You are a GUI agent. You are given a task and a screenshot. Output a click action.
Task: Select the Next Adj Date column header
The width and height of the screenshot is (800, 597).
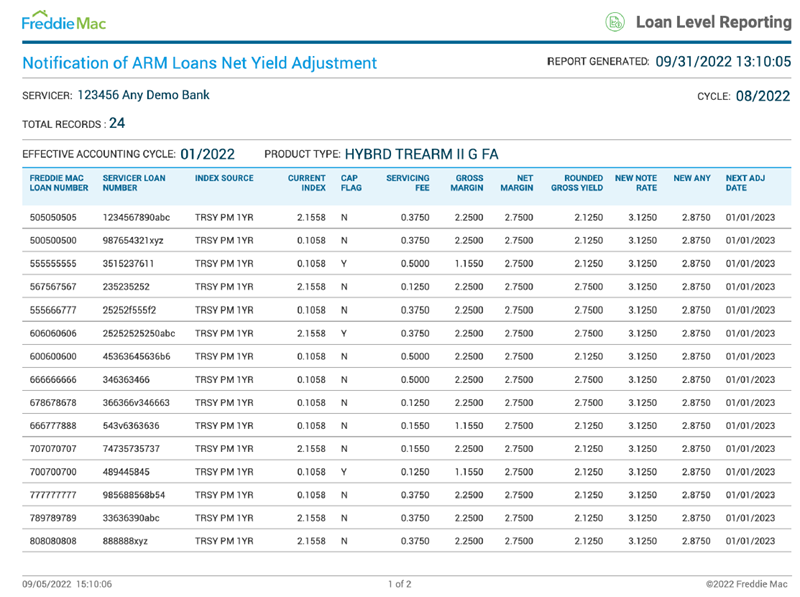tap(745, 183)
